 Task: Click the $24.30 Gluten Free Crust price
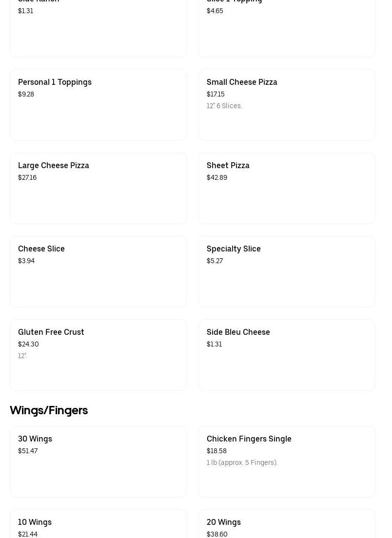click(x=28, y=344)
